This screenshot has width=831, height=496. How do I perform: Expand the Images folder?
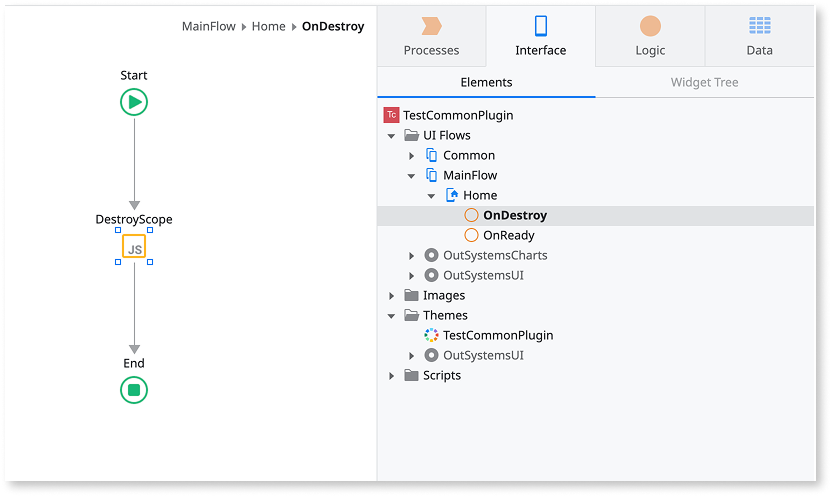pyautogui.click(x=391, y=296)
